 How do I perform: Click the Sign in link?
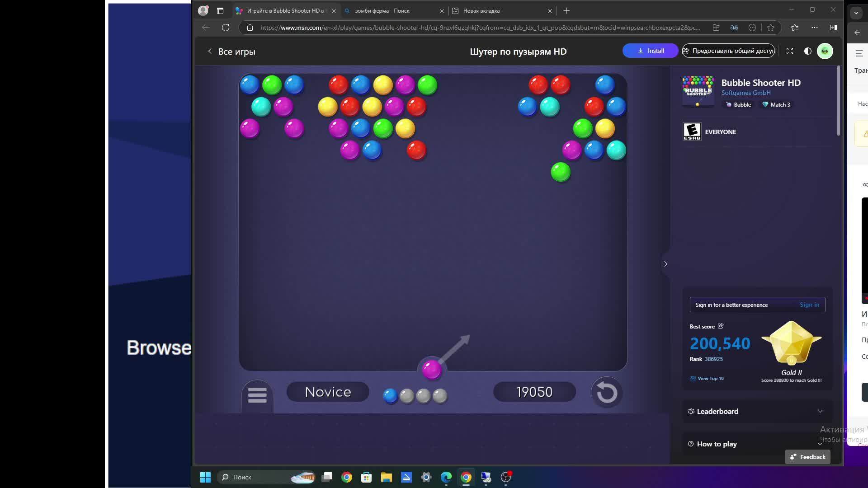pyautogui.click(x=809, y=305)
